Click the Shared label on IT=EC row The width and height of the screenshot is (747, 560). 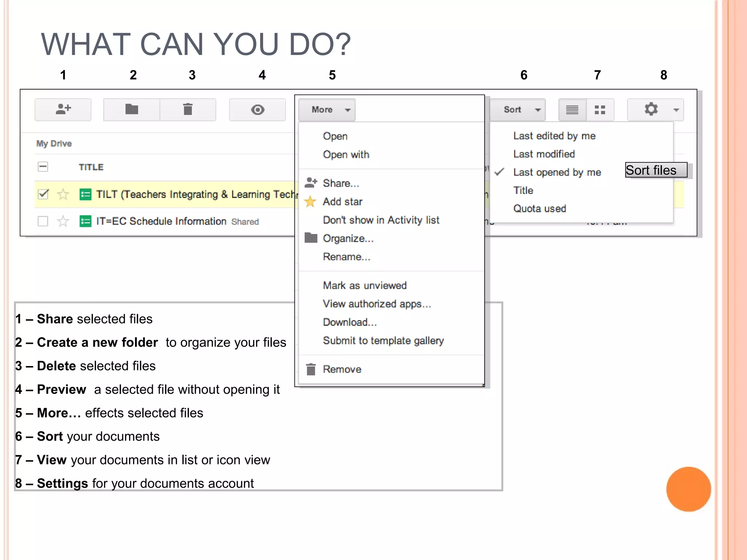(x=245, y=222)
